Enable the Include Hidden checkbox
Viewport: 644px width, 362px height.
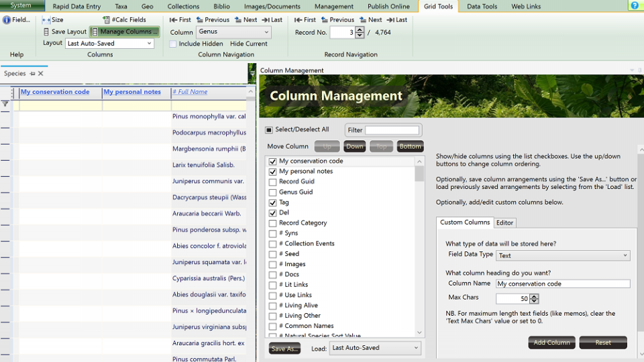click(173, 44)
